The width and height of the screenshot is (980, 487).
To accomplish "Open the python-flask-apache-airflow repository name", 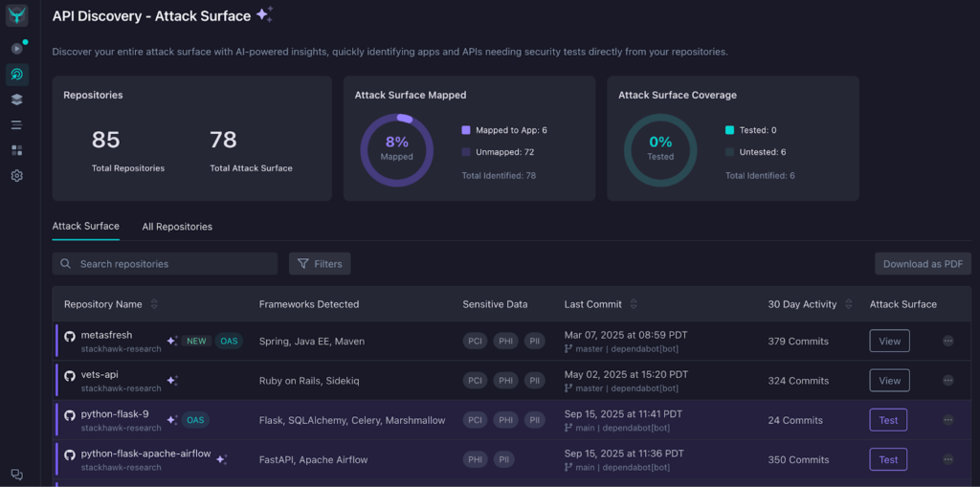I will 145,454.
